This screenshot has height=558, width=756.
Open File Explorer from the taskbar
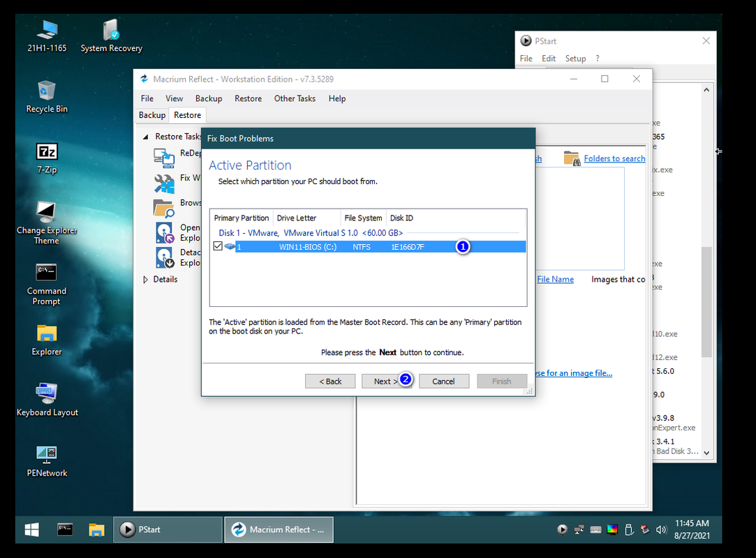(96, 529)
